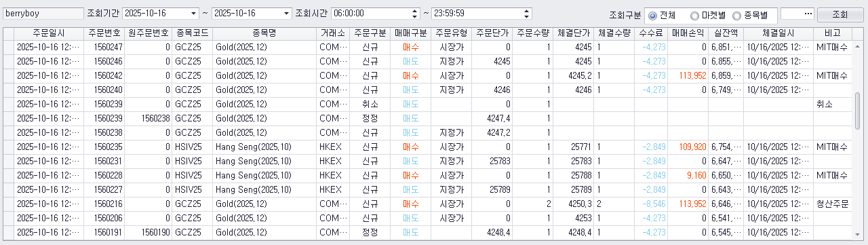Sort by 체결단가 column header
Screen dimensions: 868x245
(x=574, y=33)
